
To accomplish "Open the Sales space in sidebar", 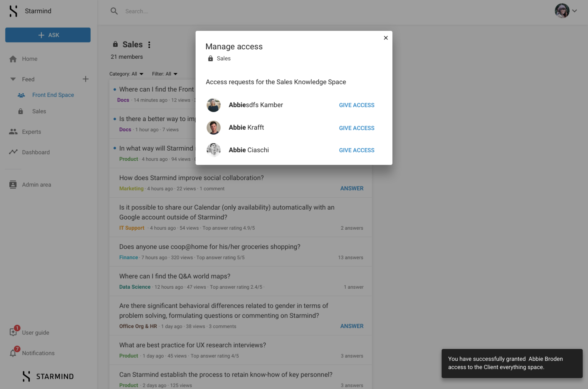I will coord(39,111).
